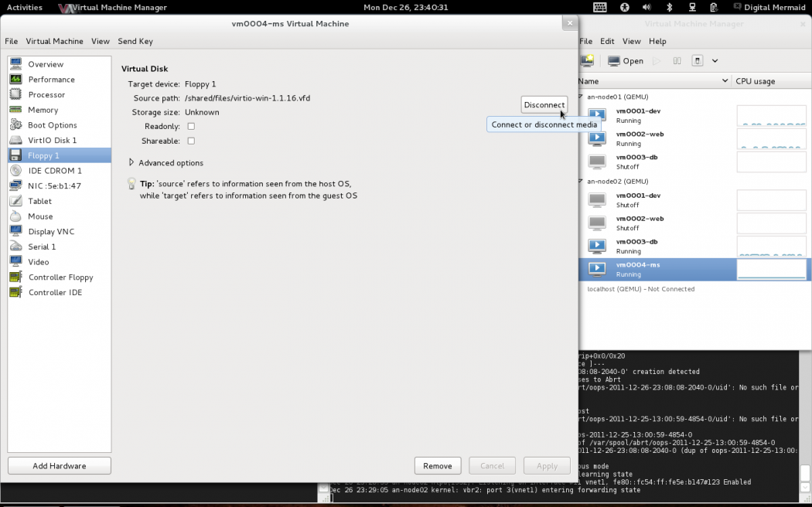
Task: Select the Floppy 1 device icon
Action: [15, 155]
